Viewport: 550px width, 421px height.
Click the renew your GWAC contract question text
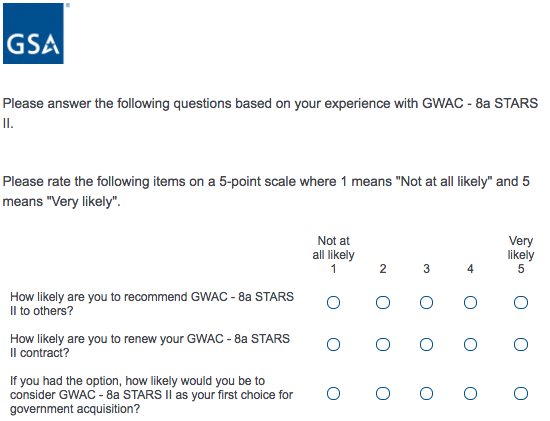[150, 346]
